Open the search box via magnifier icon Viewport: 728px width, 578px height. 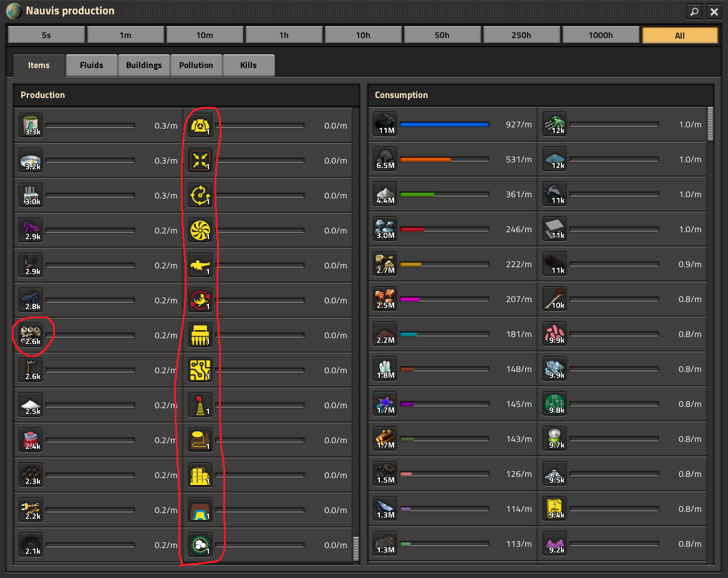click(694, 11)
